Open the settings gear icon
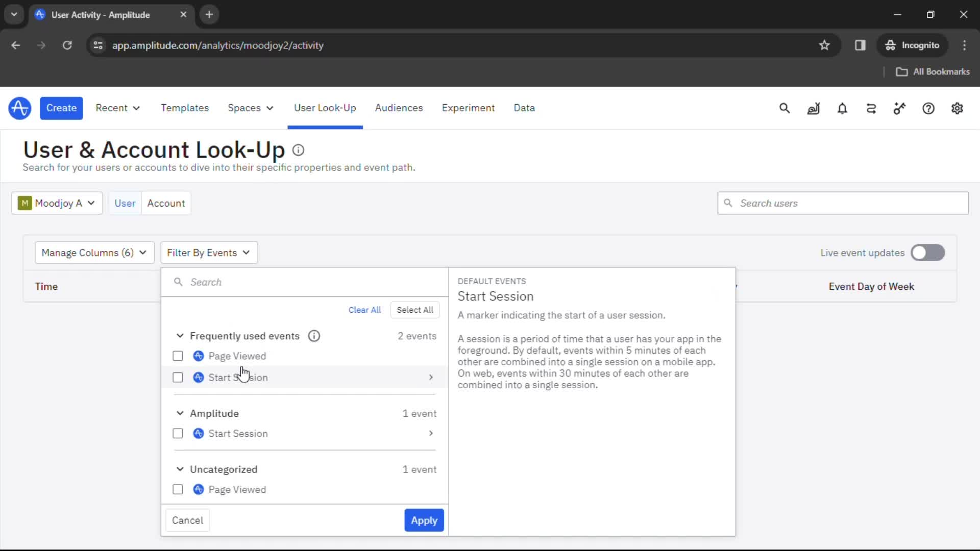 coord(957,108)
